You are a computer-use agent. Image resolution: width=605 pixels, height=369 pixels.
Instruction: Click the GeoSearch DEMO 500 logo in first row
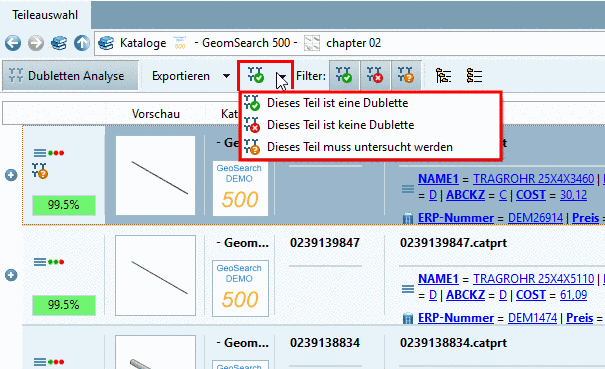coord(240,188)
